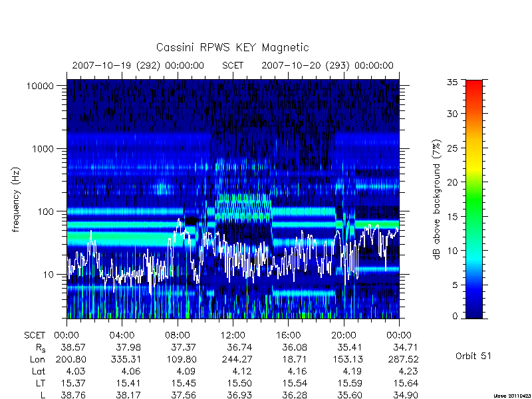Viewport: 532px width, 399px height.
Task: Click the 'Lon' row label
Action: pos(37,360)
